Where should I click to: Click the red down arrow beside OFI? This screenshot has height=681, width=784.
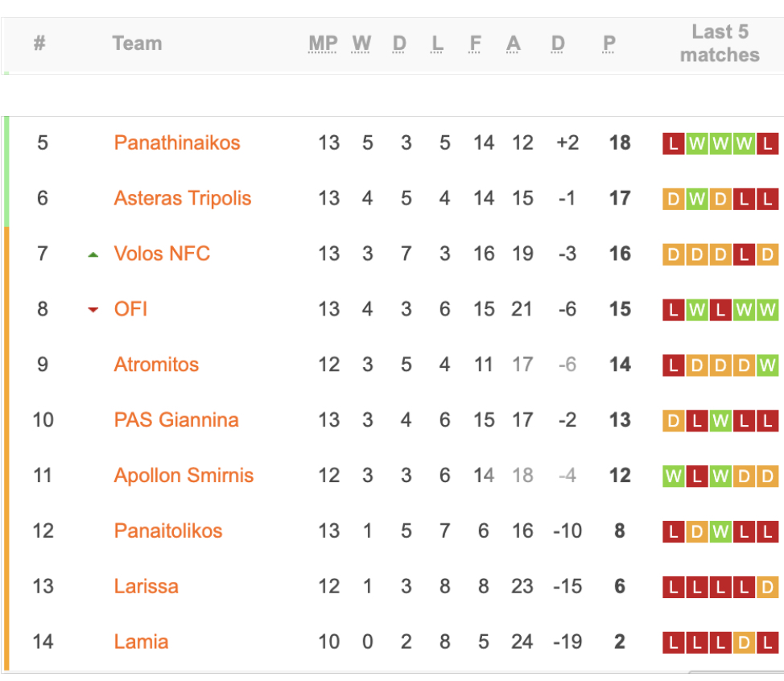point(93,310)
